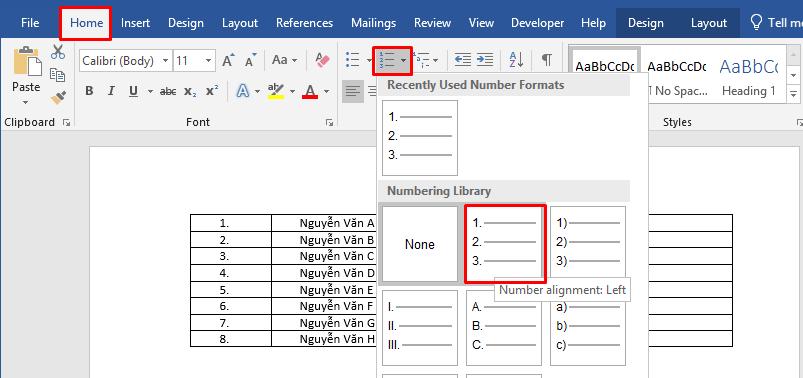
Task: Open Table Tools Layout tab
Action: (x=709, y=23)
